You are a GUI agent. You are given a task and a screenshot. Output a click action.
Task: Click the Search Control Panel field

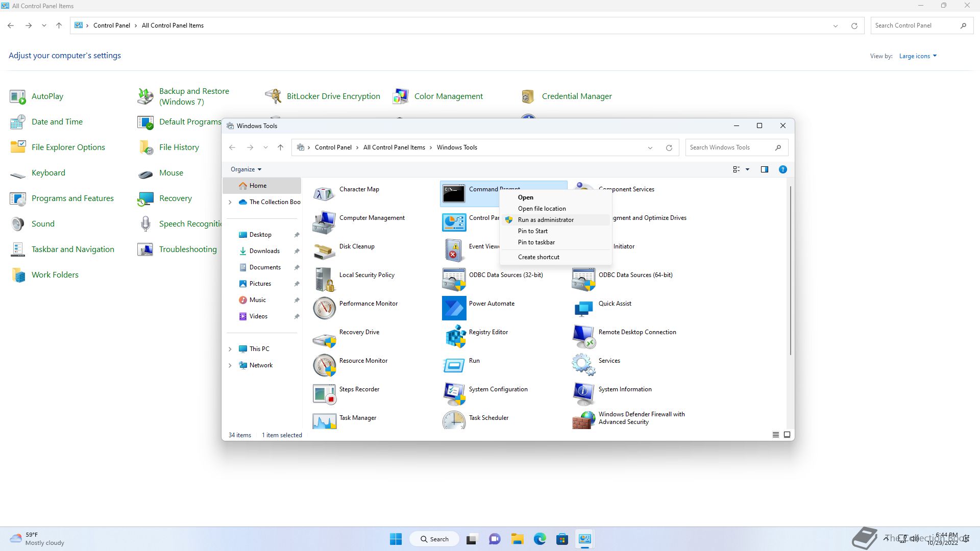[921, 26]
